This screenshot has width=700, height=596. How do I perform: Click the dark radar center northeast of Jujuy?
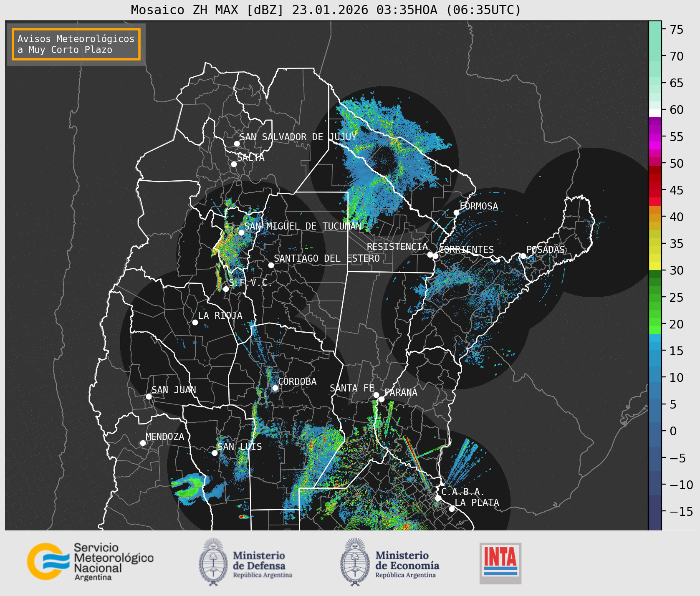tap(384, 161)
